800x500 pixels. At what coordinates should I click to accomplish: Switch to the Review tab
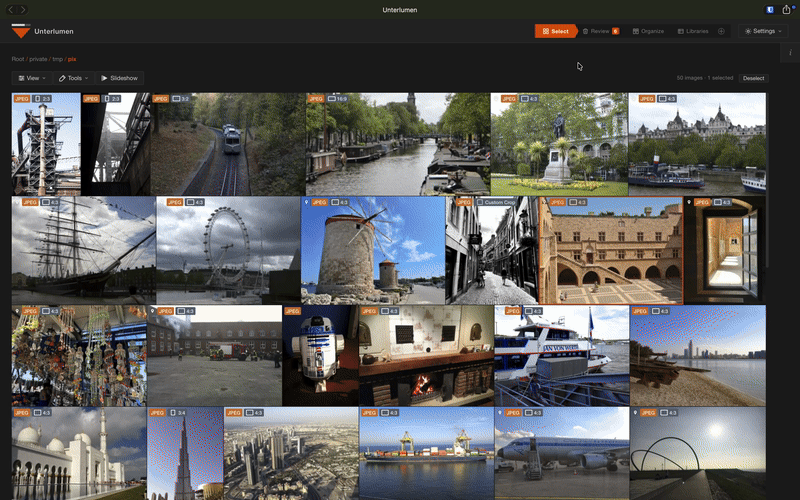(601, 31)
